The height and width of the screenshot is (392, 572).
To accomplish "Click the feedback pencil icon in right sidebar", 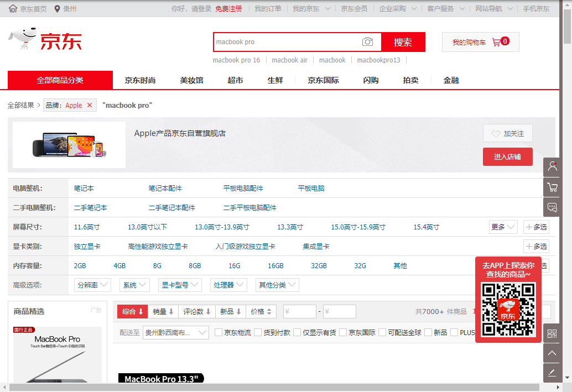I will click(x=552, y=373).
